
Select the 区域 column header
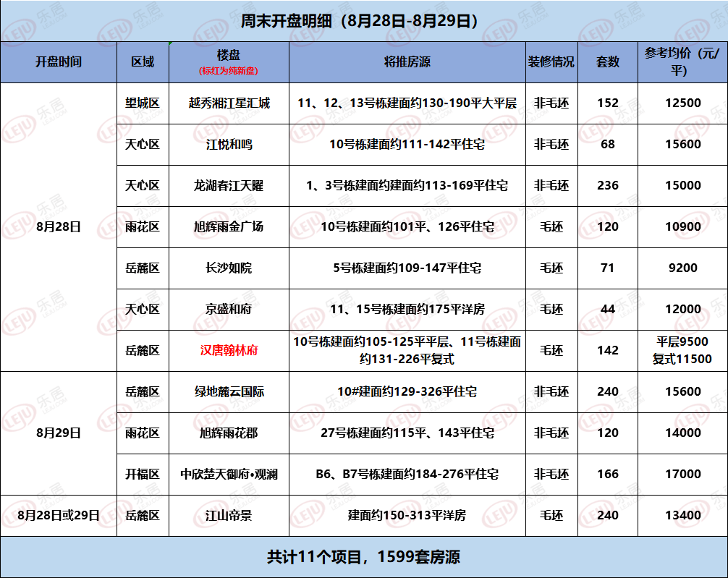click(143, 61)
